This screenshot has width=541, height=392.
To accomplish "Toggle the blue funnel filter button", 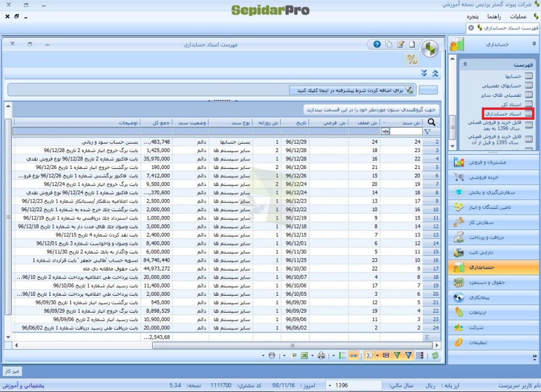I will 408,356.
